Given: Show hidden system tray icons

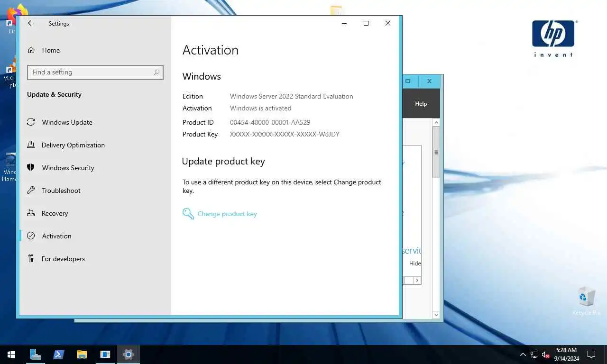Looking at the screenshot, I should [523, 355].
